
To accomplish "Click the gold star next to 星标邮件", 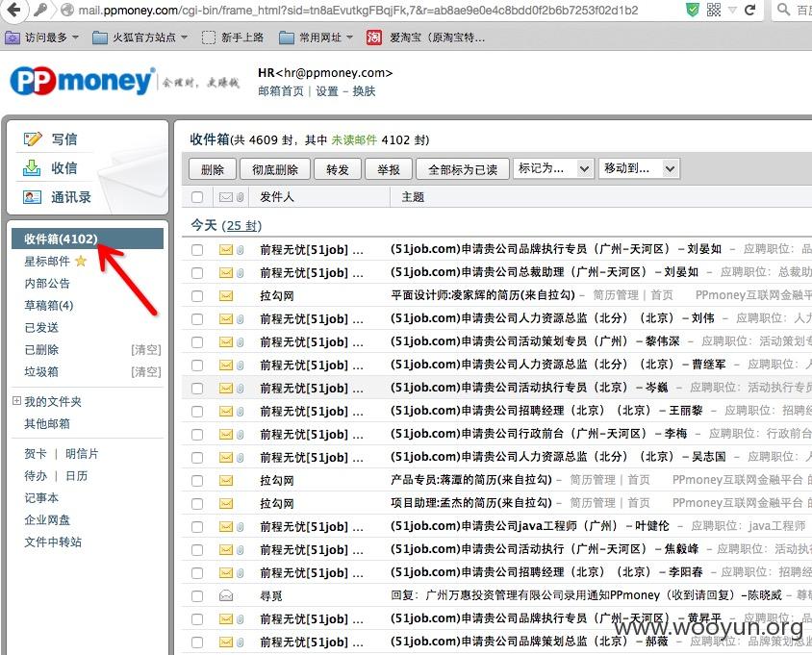I will tap(81, 261).
